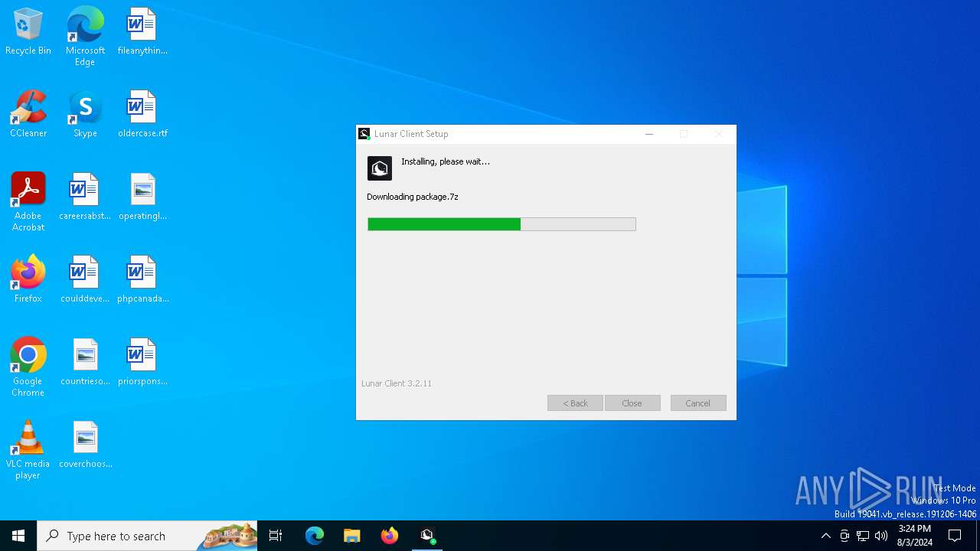Click the search highlights image in taskbar
The image size is (980, 551).
tap(227, 536)
